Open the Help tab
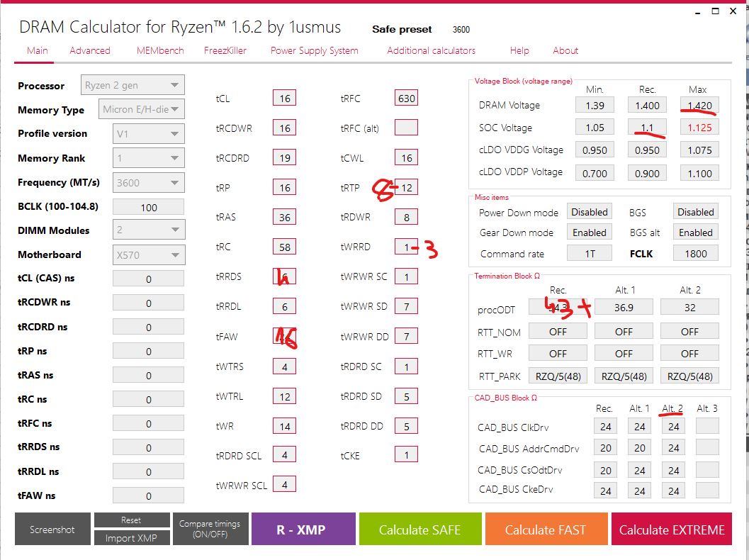This screenshot has width=749, height=560. click(x=519, y=50)
